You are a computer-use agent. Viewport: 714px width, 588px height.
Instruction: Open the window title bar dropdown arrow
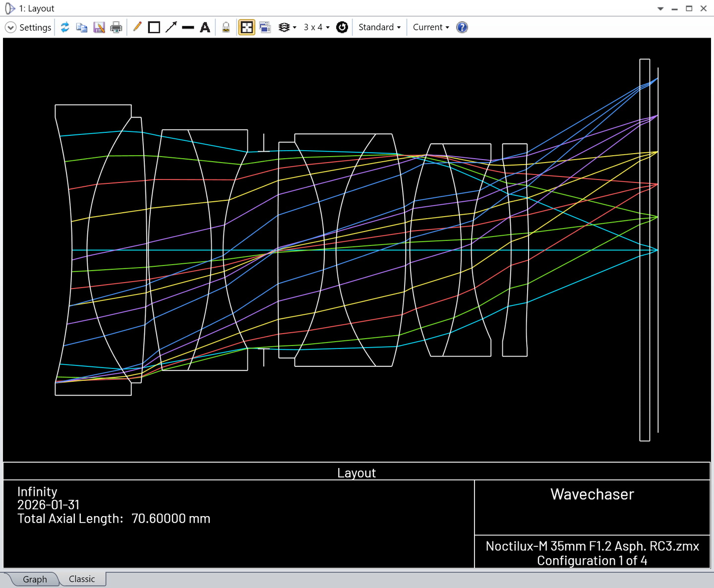click(x=660, y=8)
